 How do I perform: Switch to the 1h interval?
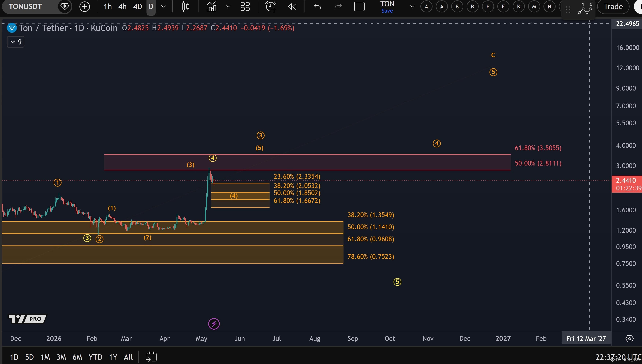(x=108, y=7)
